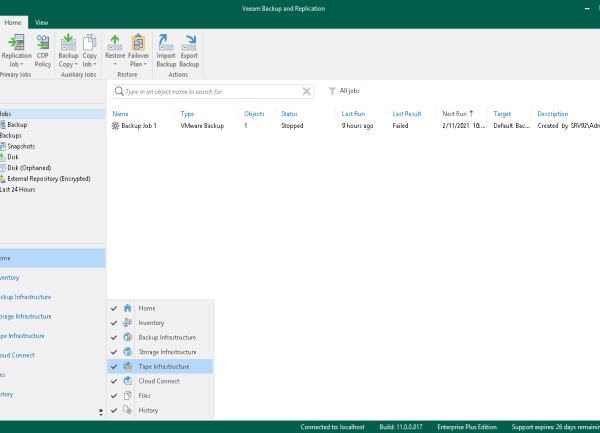Uncheck Backup Infrastructure checkmark

point(114,337)
